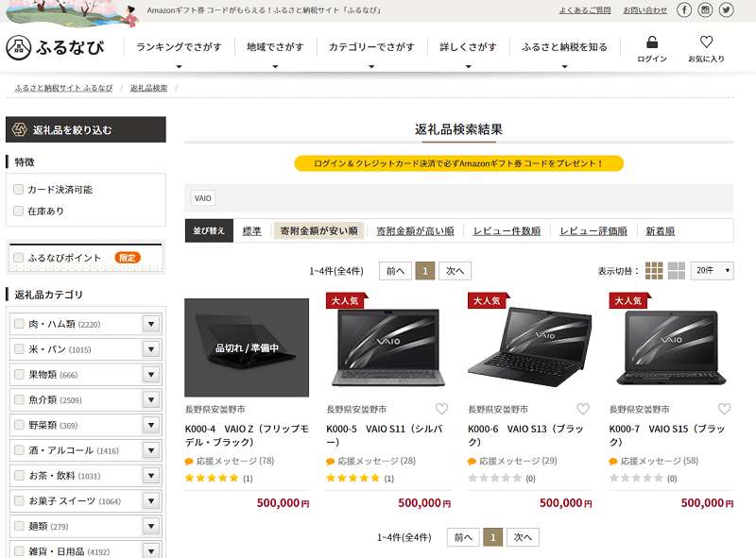Expand 酒・アルコール subcategories
This screenshot has height=558, width=756.
click(x=151, y=450)
